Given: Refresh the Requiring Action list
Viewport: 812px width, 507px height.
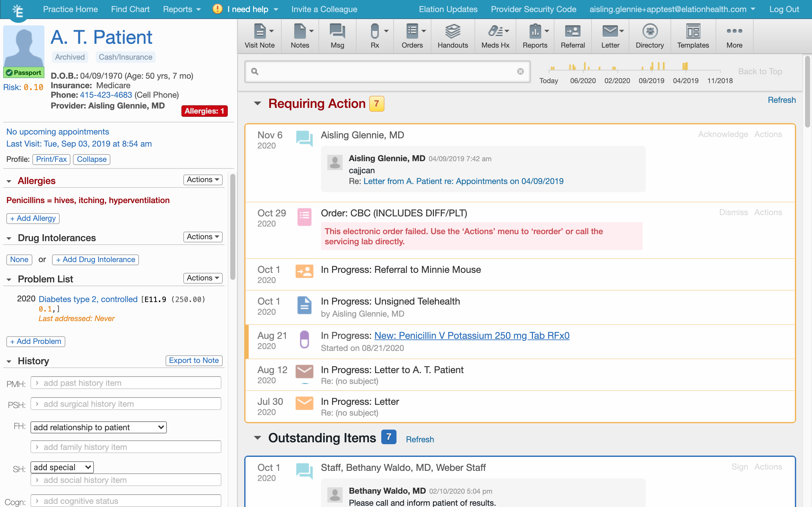Looking at the screenshot, I should 782,100.
